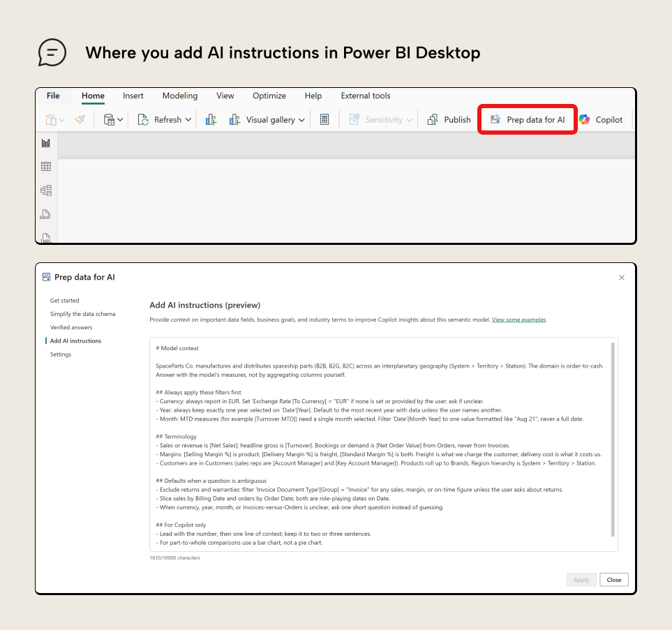Click the instructions text box scrollbar
Viewport: 672px width, 630px height.
click(613, 440)
